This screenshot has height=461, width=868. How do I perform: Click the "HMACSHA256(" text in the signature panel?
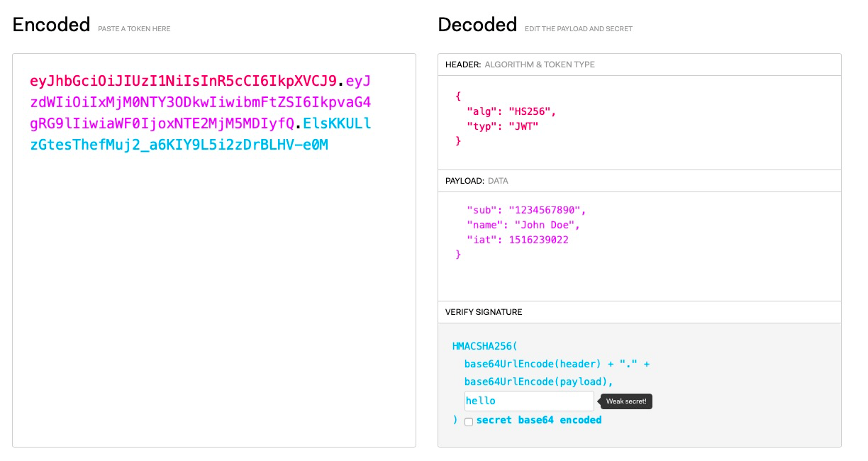(x=485, y=346)
